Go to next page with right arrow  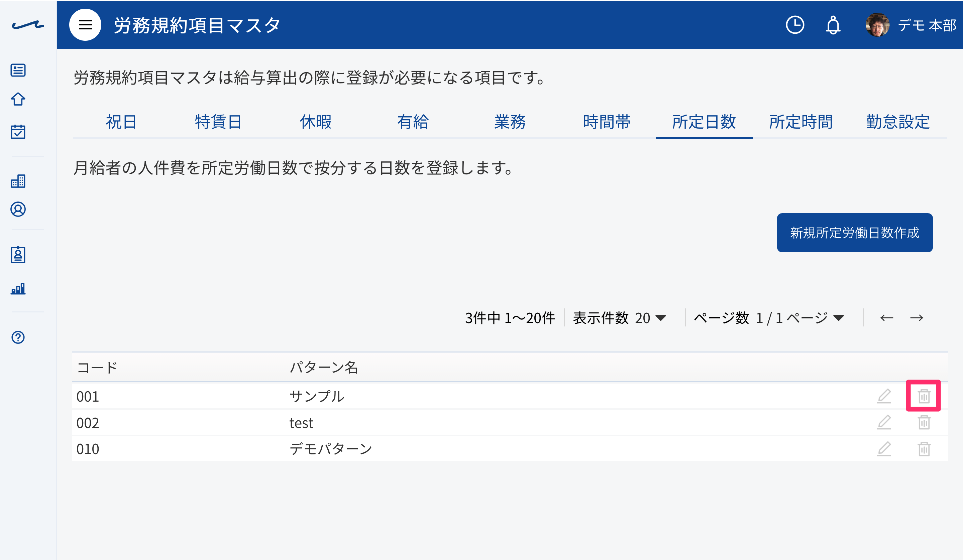pos(917,318)
